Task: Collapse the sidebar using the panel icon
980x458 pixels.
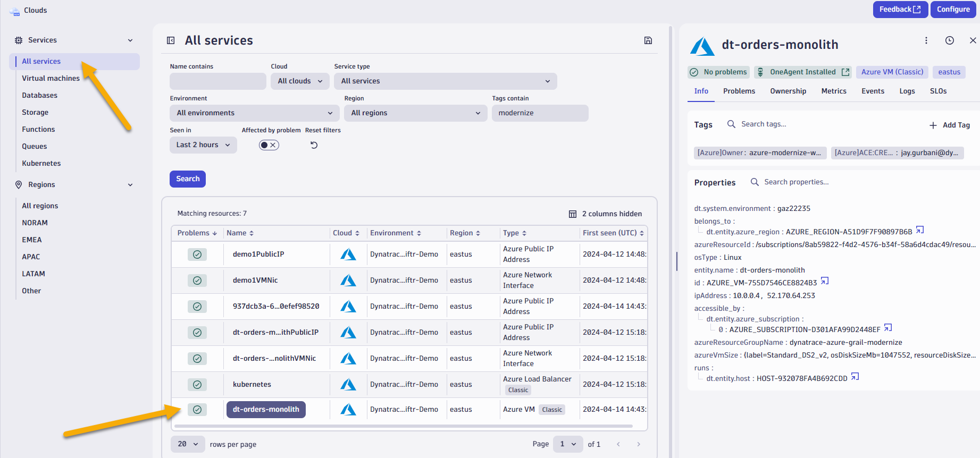Action: pyautogui.click(x=171, y=40)
